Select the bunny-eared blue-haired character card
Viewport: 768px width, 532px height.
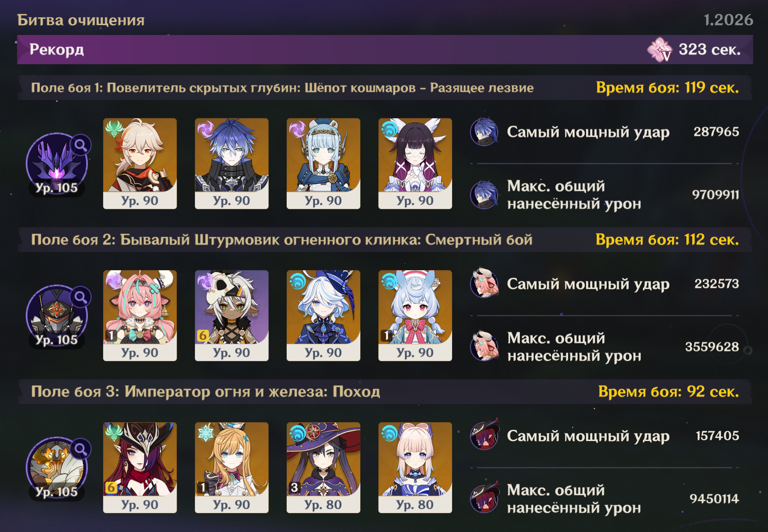coord(415,316)
